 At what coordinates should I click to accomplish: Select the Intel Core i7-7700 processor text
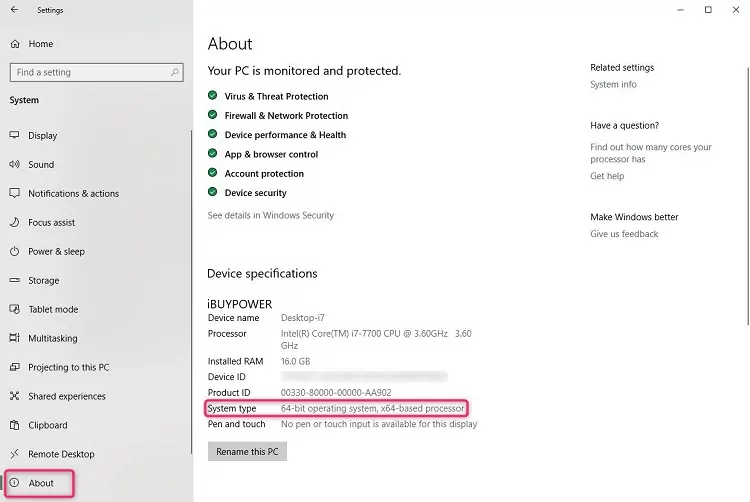coord(376,339)
